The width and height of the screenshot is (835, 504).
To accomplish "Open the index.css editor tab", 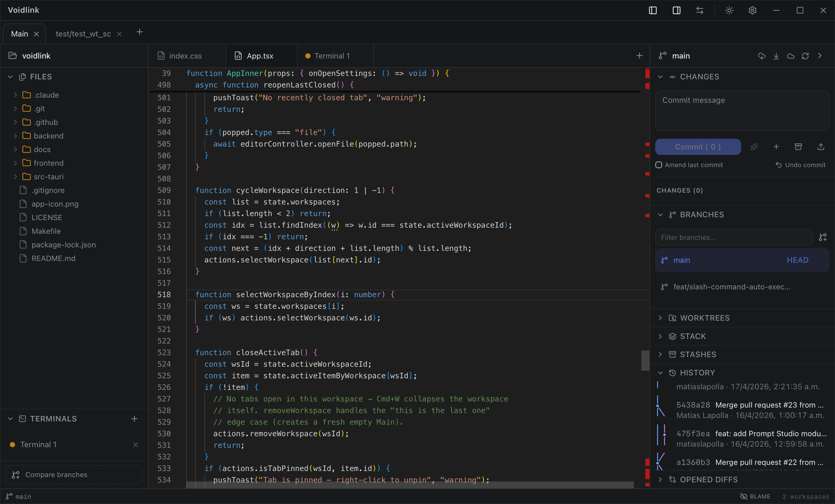I will (187, 56).
